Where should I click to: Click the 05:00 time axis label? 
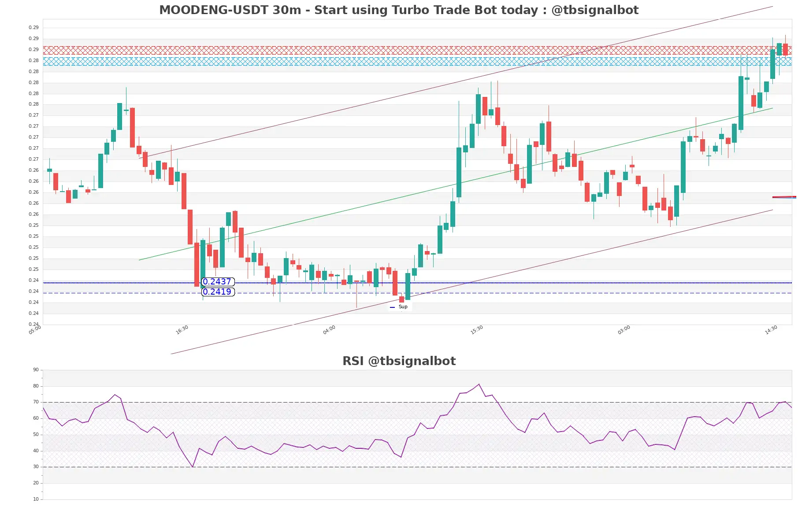tap(35, 330)
